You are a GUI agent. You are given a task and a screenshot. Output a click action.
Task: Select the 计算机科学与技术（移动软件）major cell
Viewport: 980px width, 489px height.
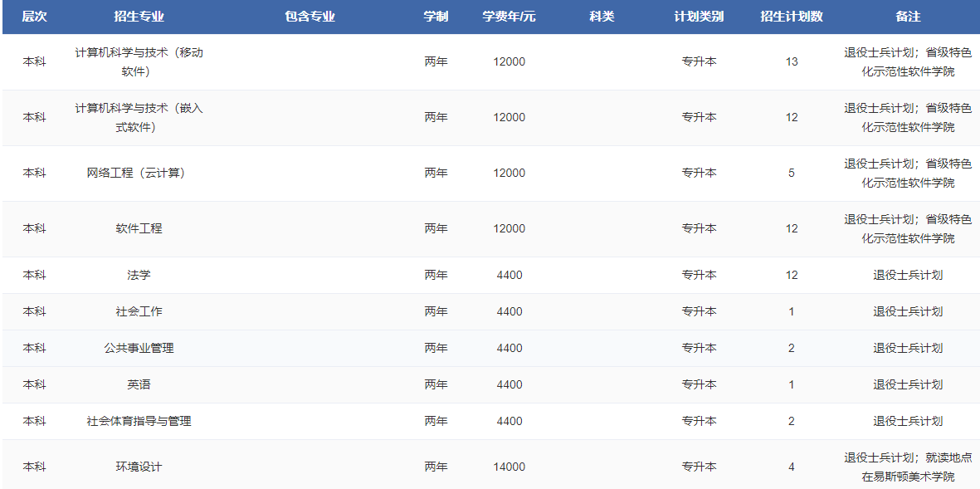coord(139,61)
